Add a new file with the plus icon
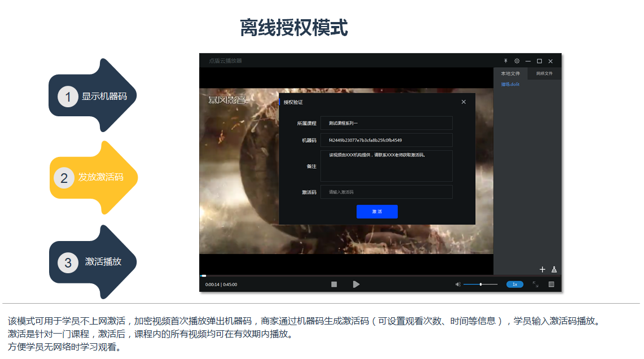 (x=542, y=270)
